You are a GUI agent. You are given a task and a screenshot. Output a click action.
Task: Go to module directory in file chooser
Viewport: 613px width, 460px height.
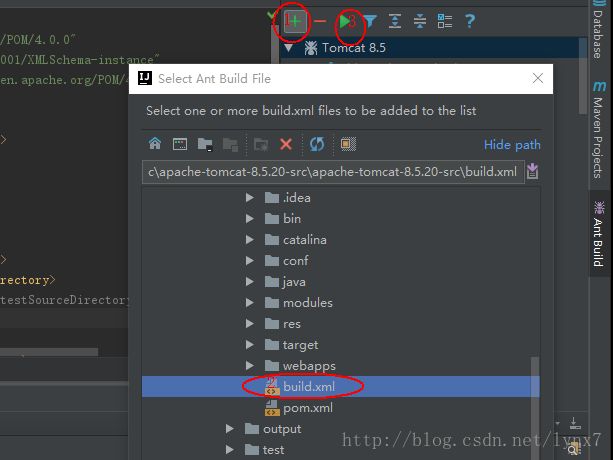coord(230,145)
